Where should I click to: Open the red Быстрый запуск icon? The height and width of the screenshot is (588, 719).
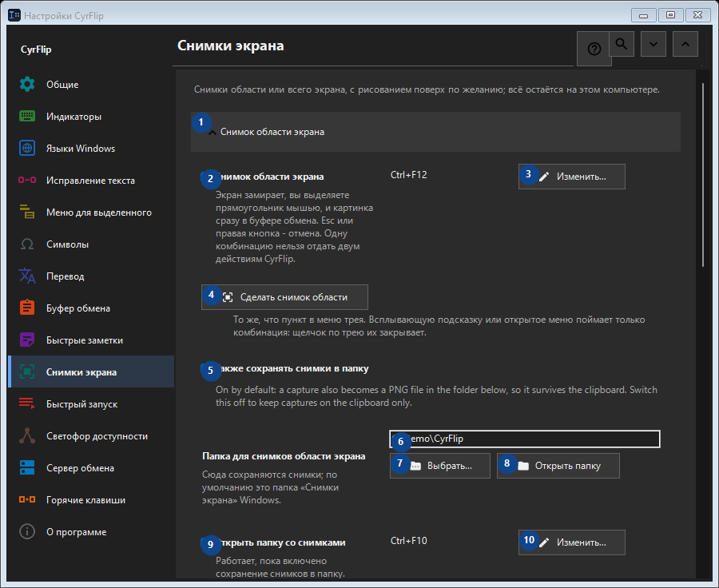pyautogui.click(x=27, y=403)
